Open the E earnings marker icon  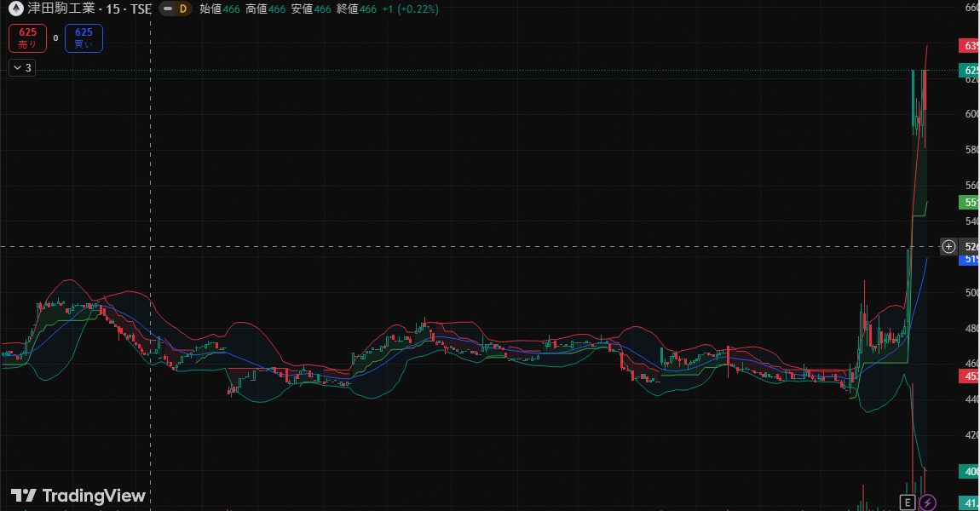[x=907, y=502]
